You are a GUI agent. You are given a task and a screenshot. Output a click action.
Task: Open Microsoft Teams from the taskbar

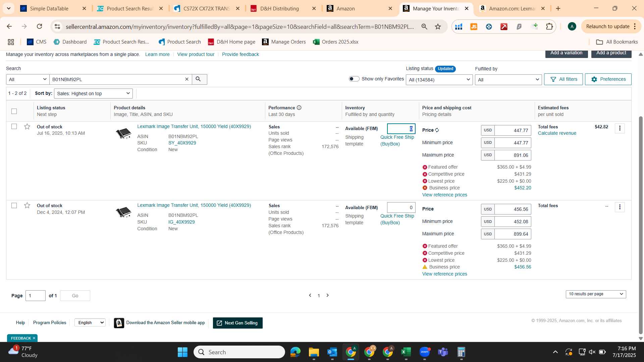[443, 352]
